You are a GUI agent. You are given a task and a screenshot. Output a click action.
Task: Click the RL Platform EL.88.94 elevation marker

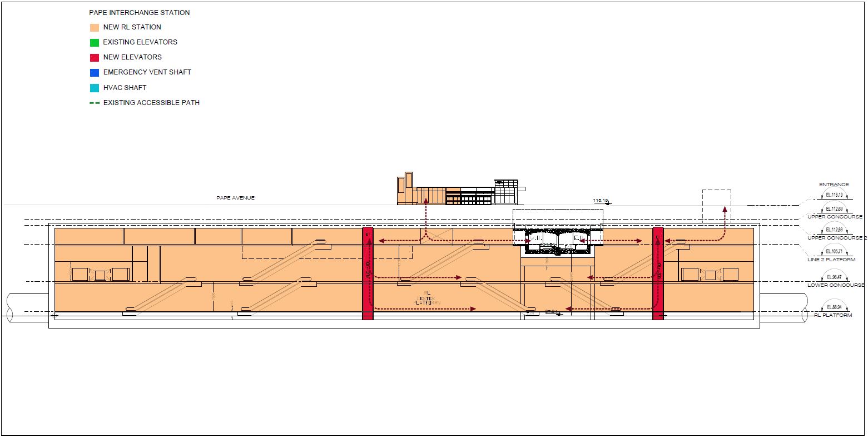click(834, 307)
